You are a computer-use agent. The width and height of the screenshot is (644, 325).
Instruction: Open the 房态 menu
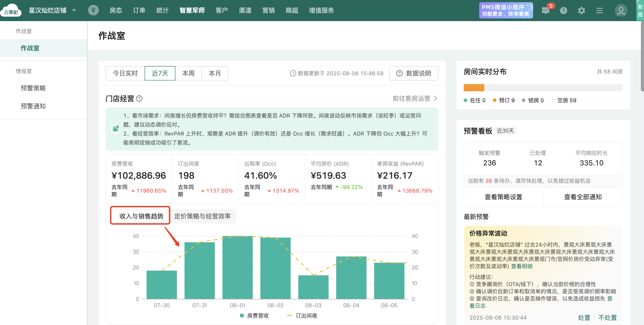116,10
